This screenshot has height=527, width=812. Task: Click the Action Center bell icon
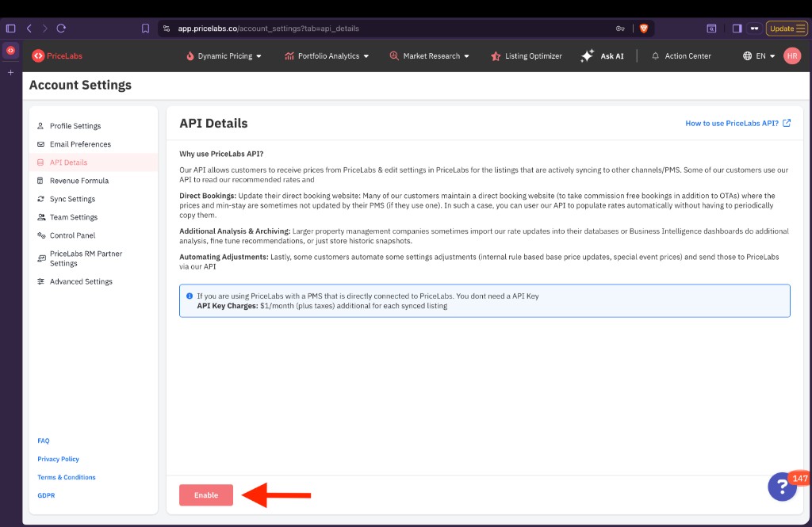pyautogui.click(x=655, y=56)
